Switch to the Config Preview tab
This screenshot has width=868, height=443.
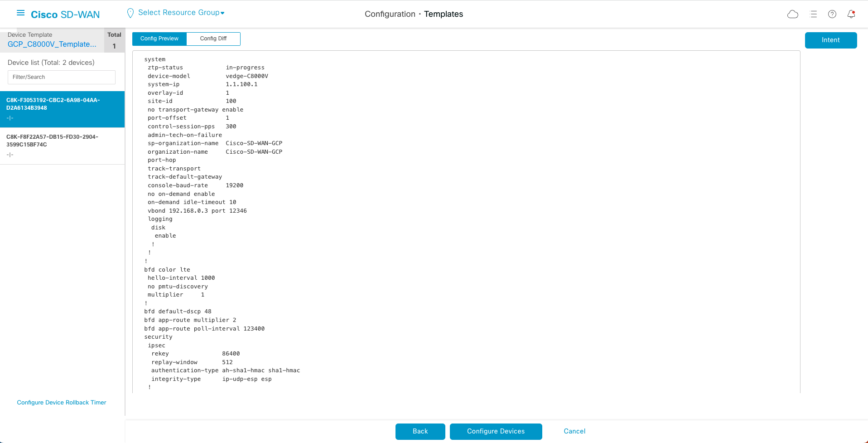pos(159,39)
